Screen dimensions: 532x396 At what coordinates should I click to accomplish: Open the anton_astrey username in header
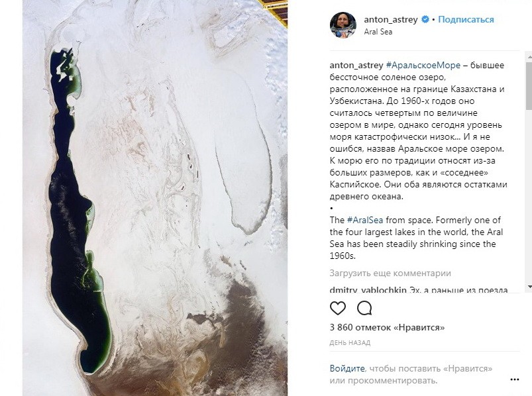[x=390, y=19]
